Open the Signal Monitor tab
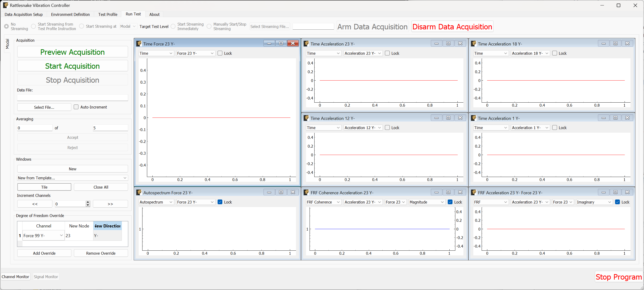The width and height of the screenshot is (644, 290). (46, 276)
